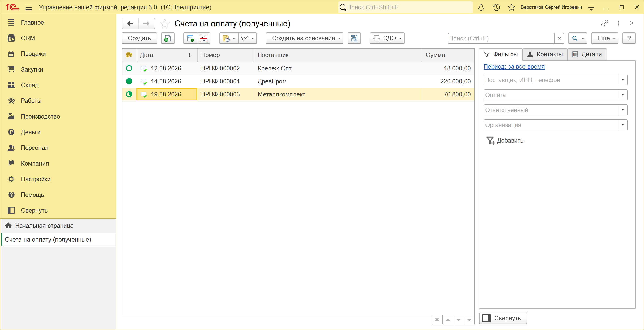The image size is (644, 330).
Task: Click payment status column header icon
Action: (129, 55)
